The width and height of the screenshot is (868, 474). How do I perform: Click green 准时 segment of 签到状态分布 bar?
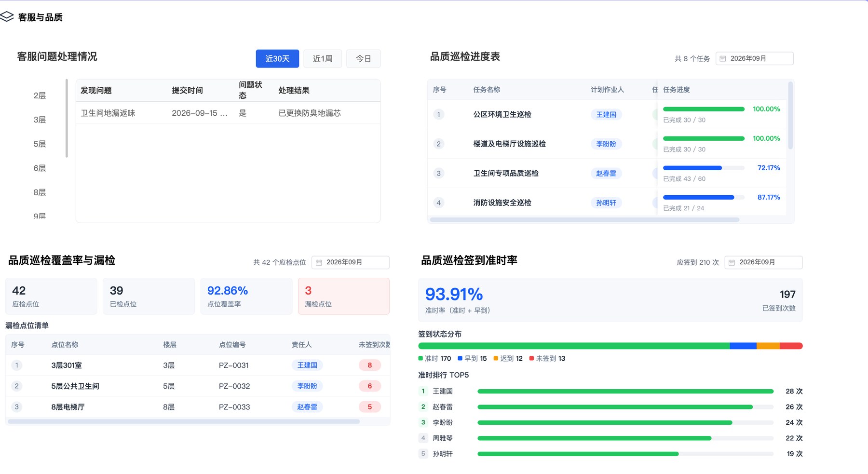[x=574, y=346]
